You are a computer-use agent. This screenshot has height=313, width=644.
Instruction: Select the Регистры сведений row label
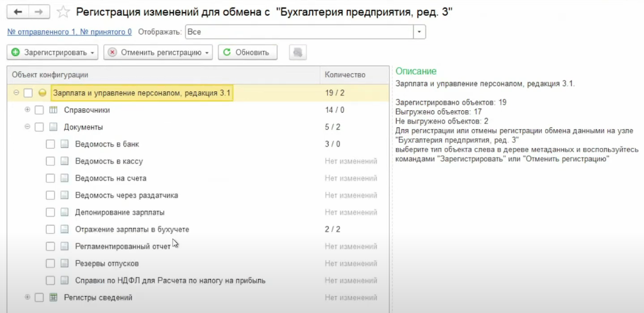click(98, 297)
